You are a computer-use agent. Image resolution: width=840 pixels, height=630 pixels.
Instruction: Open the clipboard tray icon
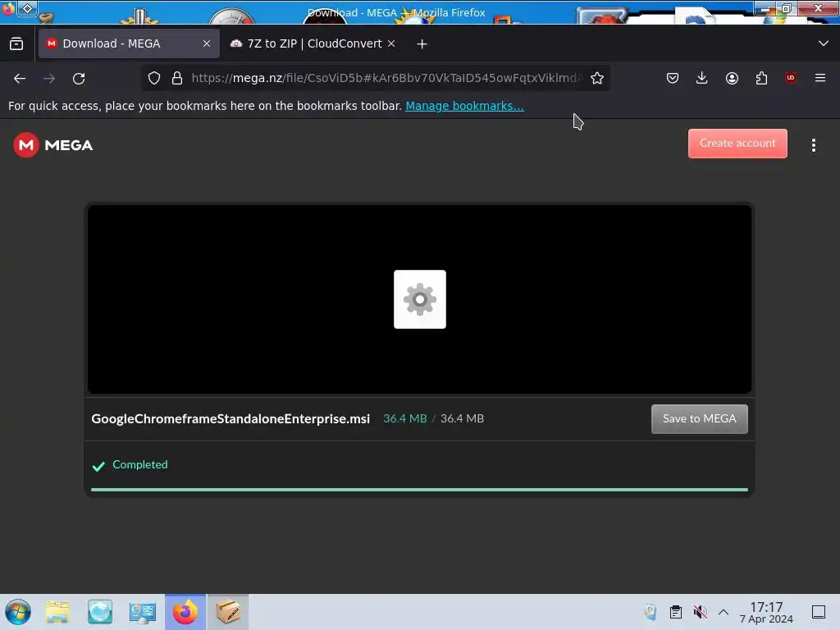click(676, 612)
